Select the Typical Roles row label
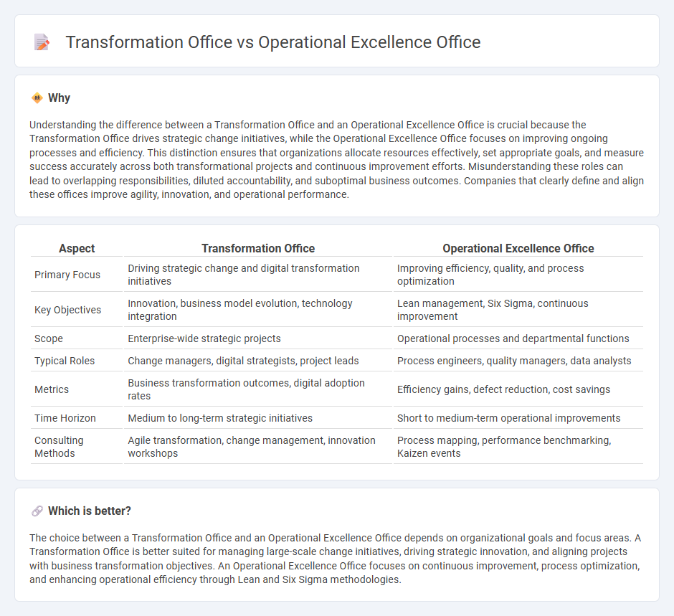Image resolution: width=674 pixels, height=616 pixels. [x=65, y=361]
